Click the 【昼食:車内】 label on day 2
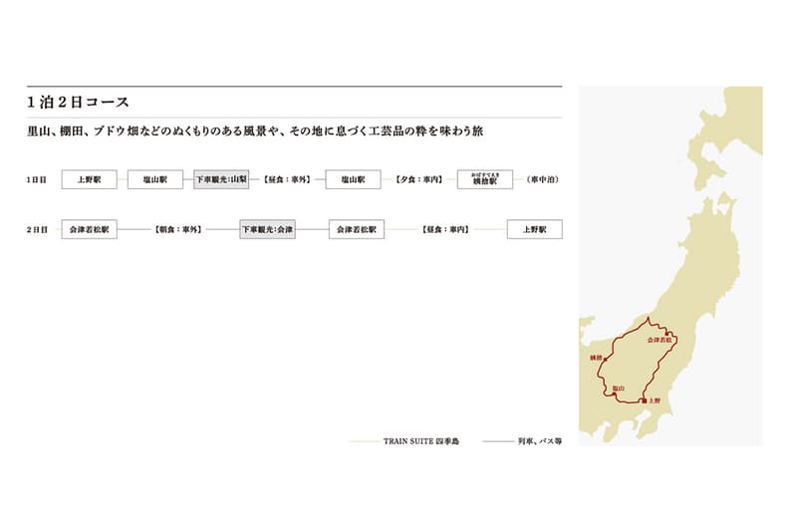 (x=445, y=229)
